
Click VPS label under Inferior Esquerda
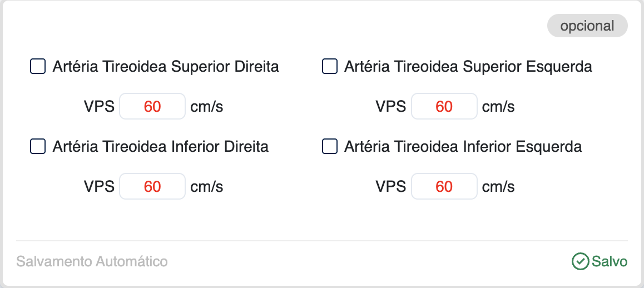[391, 186]
